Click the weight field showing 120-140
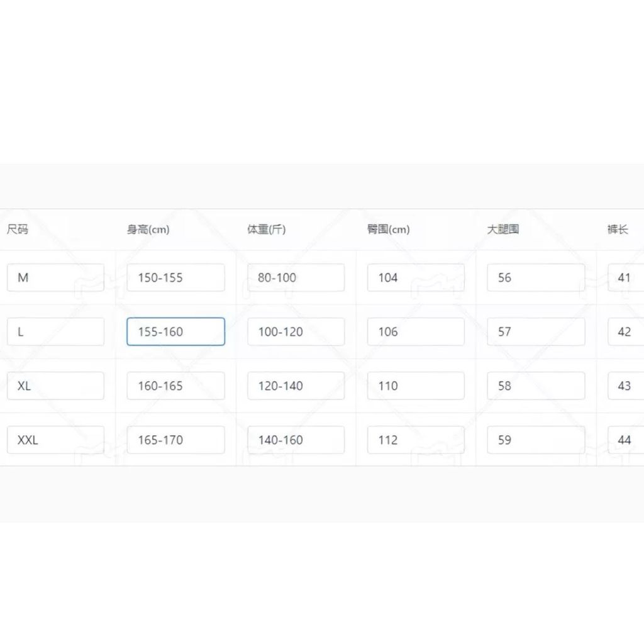 [296, 386]
